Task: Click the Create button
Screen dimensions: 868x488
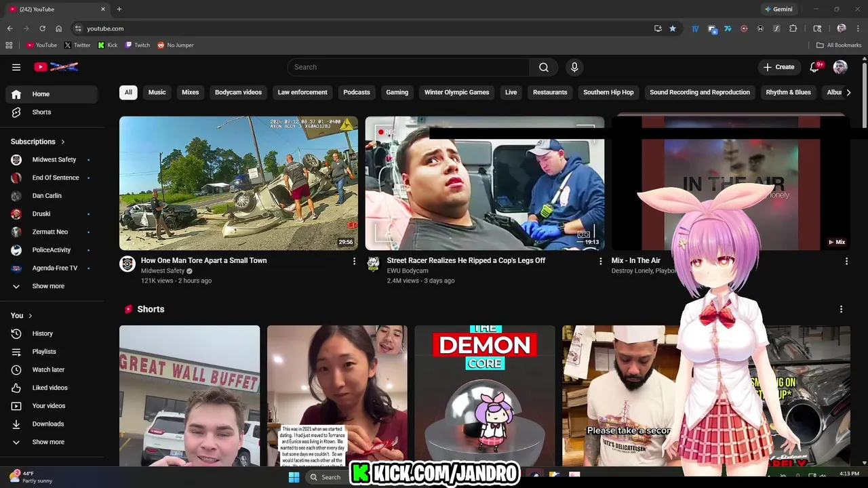Action: click(778, 67)
